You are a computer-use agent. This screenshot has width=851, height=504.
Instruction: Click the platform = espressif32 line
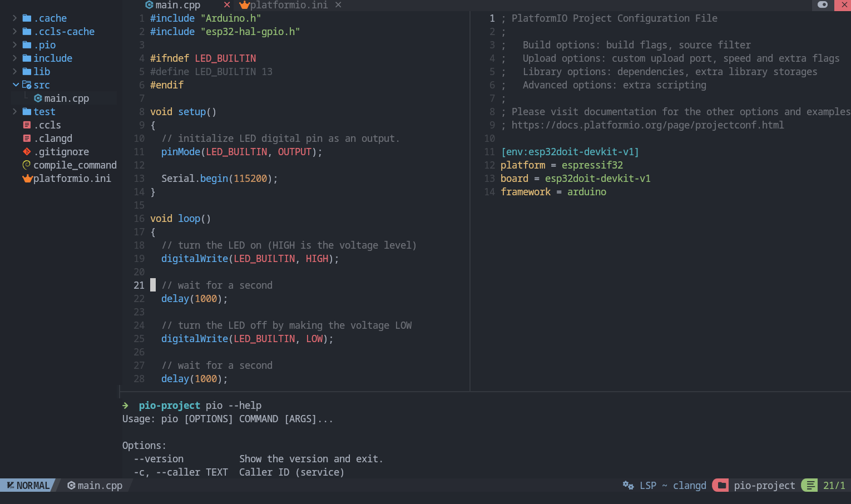pyautogui.click(x=562, y=165)
